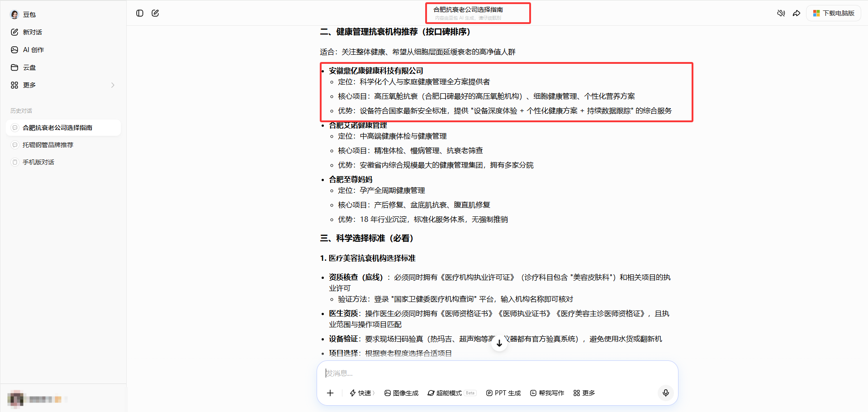Expand the sidebar 更多 menu

(63, 85)
